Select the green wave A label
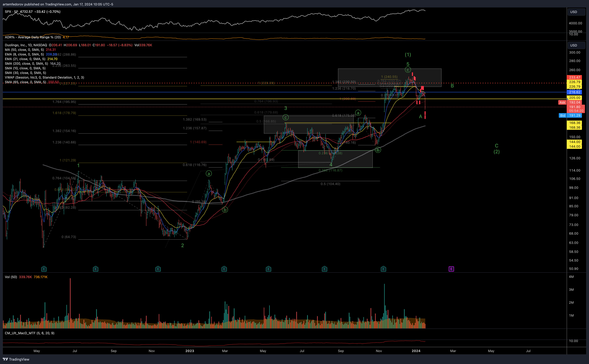Viewport: 589px width, 364px height. click(x=420, y=116)
